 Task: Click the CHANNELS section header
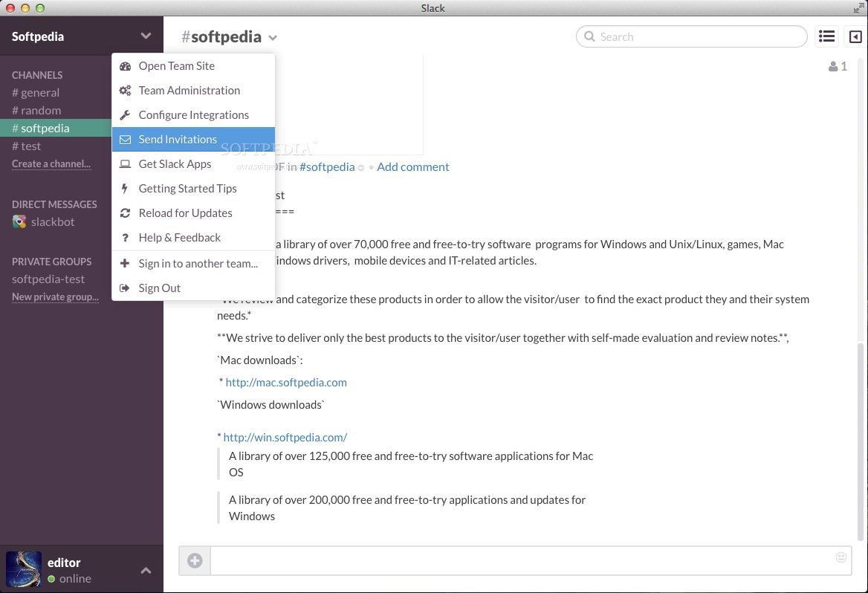[37, 75]
